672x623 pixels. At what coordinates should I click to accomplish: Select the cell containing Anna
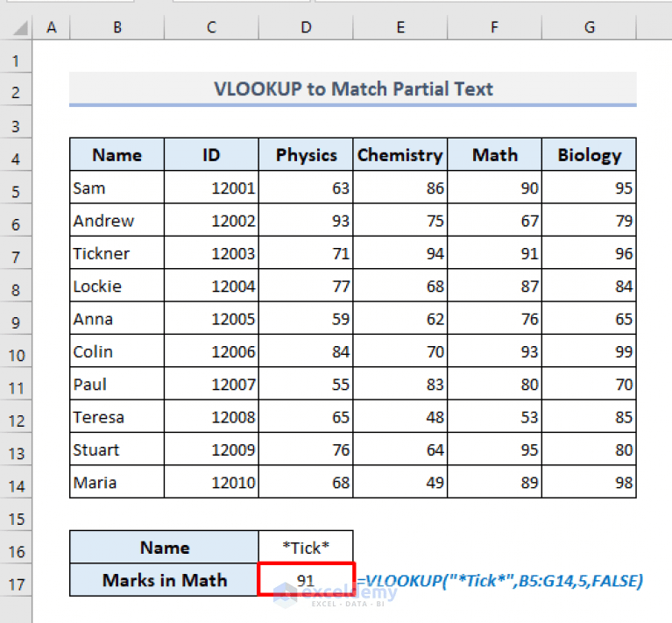click(117, 318)
